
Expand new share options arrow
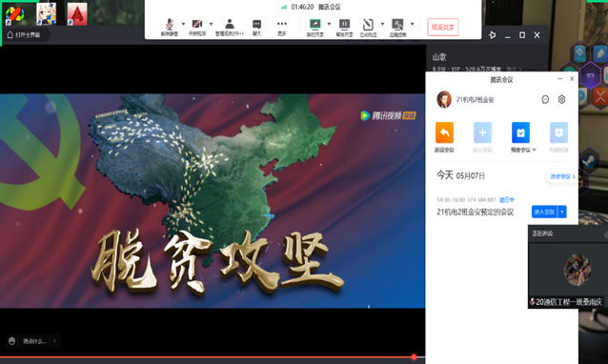pyautogui.click(x=329, y=24)
